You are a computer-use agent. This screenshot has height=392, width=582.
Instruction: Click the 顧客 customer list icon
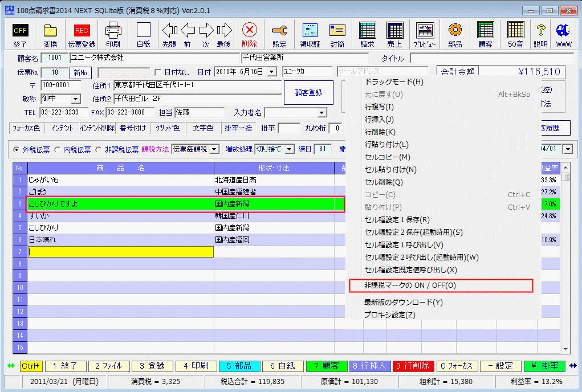coord(485,33)
